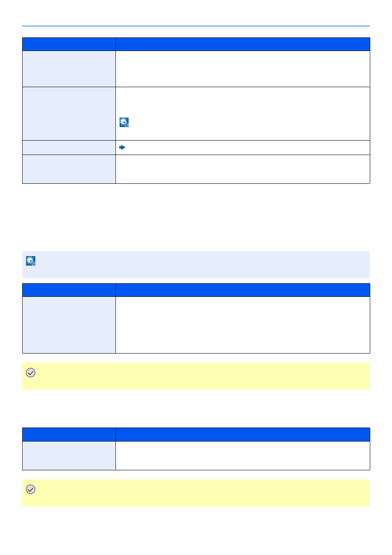Viewport: 392px width, 555px height.
Task: Select the wide header cell of the middle table
Action: point(243,290)
